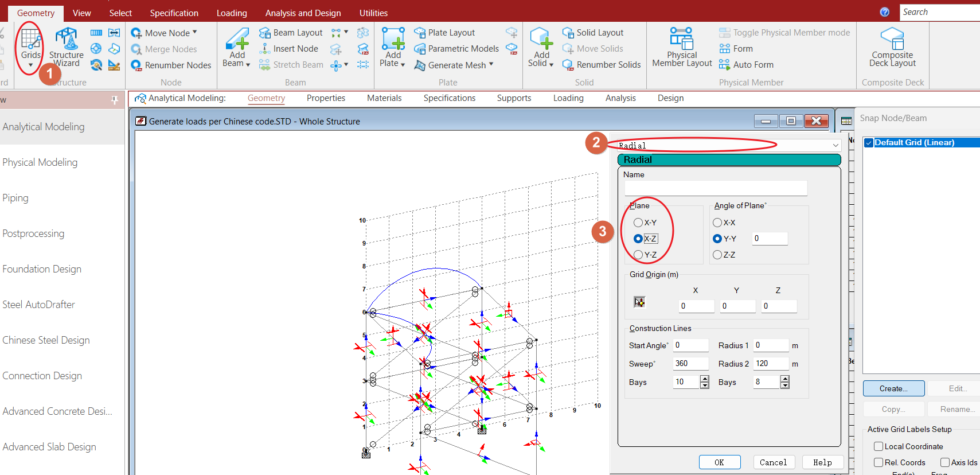This screenshot has width=980, height=475.
Task: Click the grid Name input field
Action: [x=716, y=188]
